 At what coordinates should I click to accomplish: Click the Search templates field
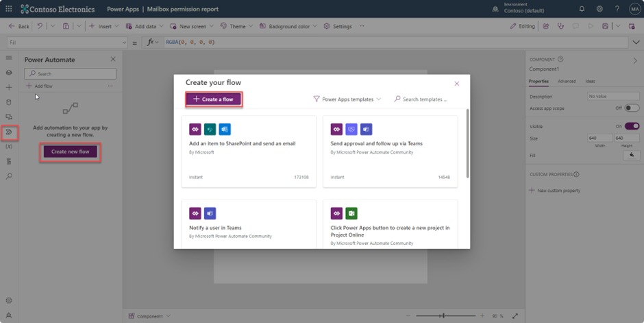421,99
